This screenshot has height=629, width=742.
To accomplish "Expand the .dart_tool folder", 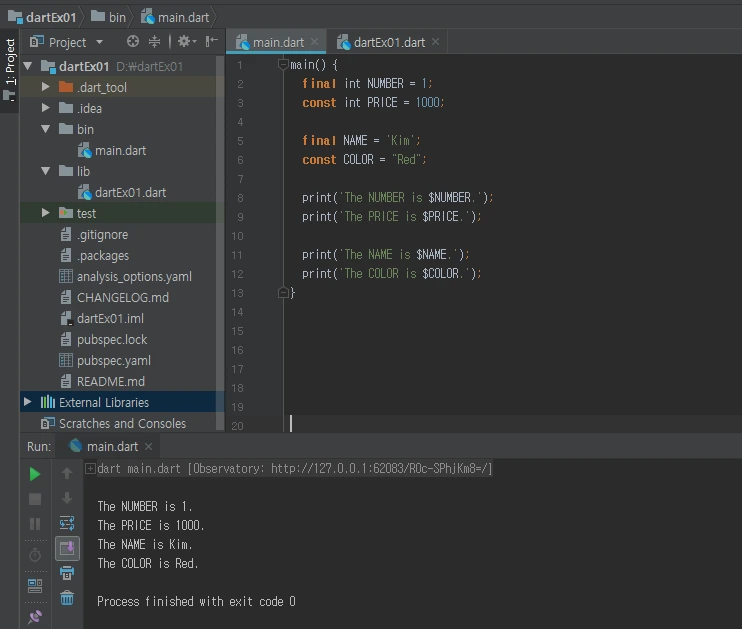I will [45, 87].
